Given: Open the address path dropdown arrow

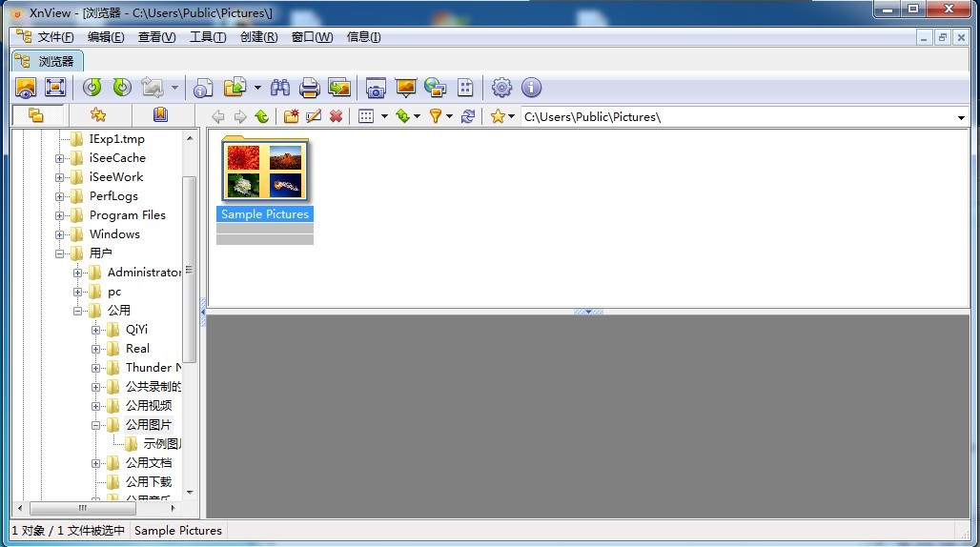Looking at the screenshot, I should tap(960, 117).
